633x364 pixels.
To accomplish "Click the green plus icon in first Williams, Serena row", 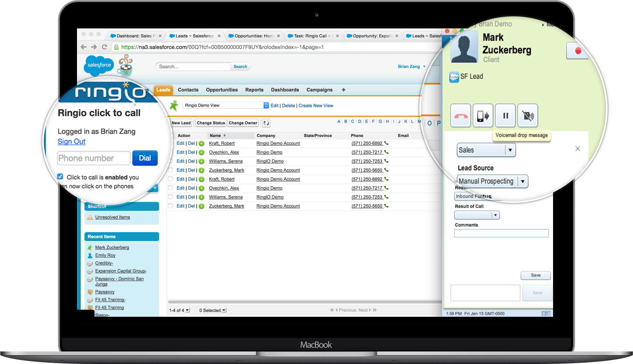I will tap(202, 161).
